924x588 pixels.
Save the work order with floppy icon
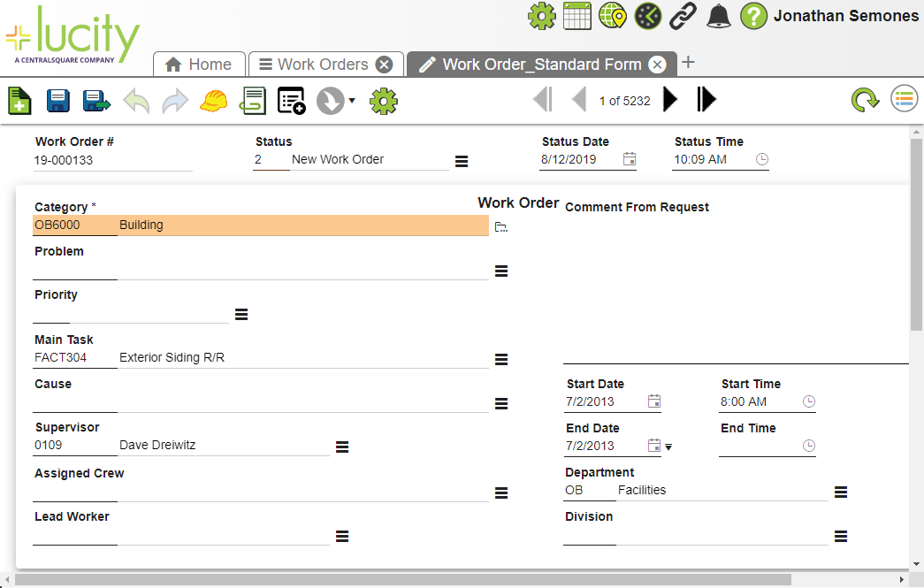(x=57, y=101)
